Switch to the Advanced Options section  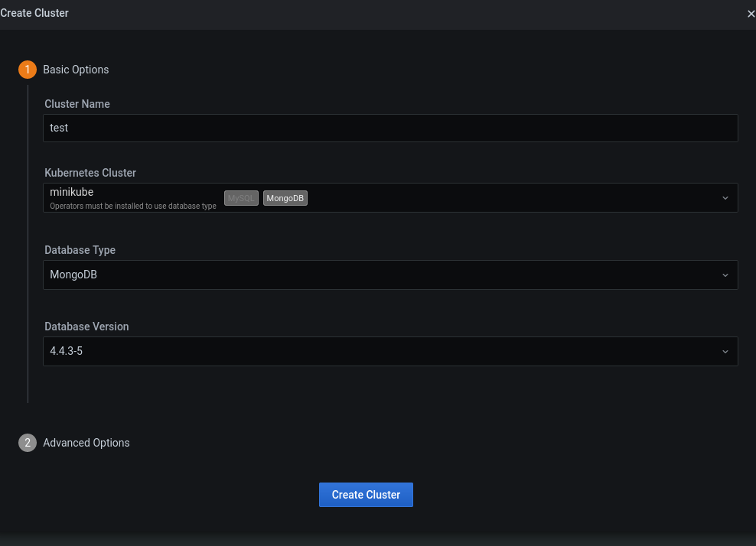click(x=86, y=443)
